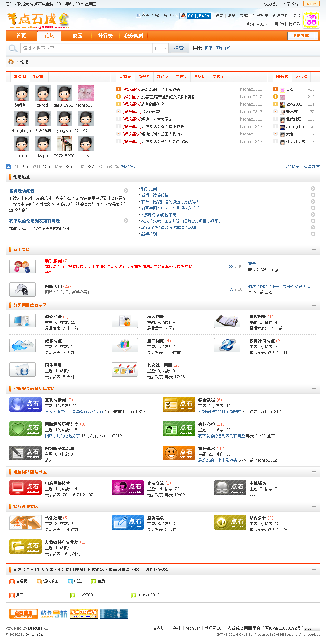
Task: Open the 调查网赚 computer icon
Action: (22, 321)
